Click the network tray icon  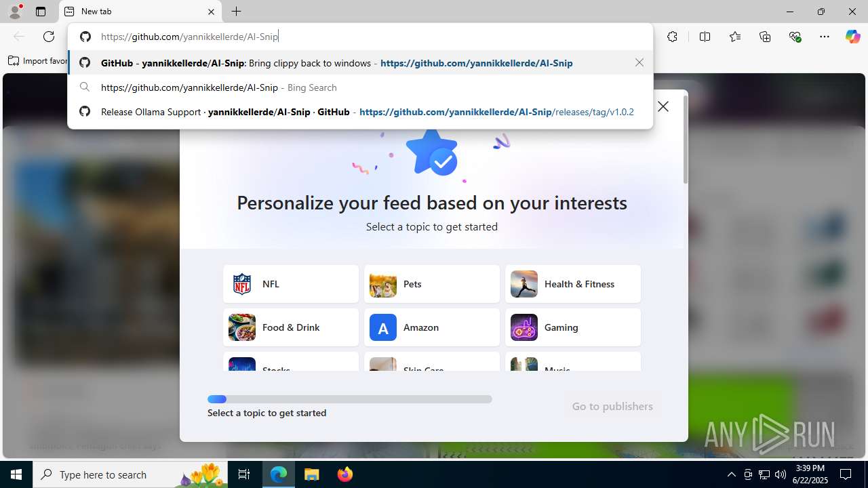pos(764,474)
